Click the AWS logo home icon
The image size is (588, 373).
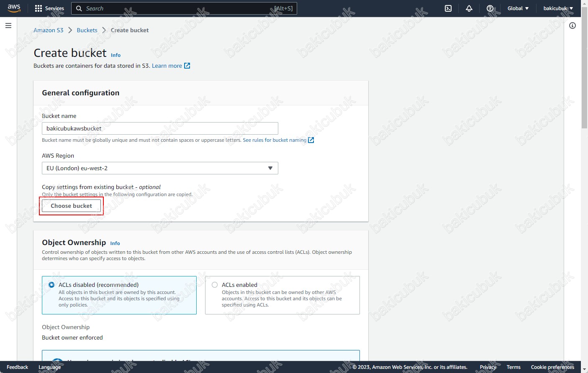point(14,8)
